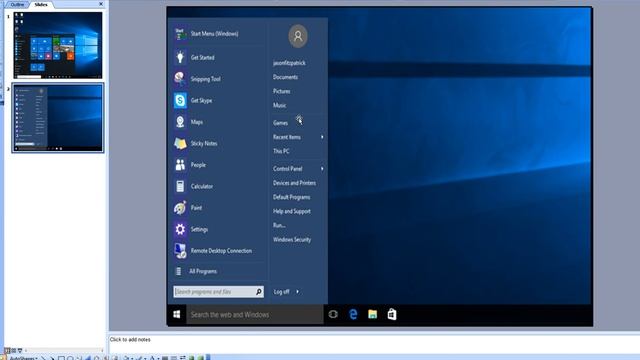Launch Microsoft Edge from the taskbar

(x=353, y=314)
